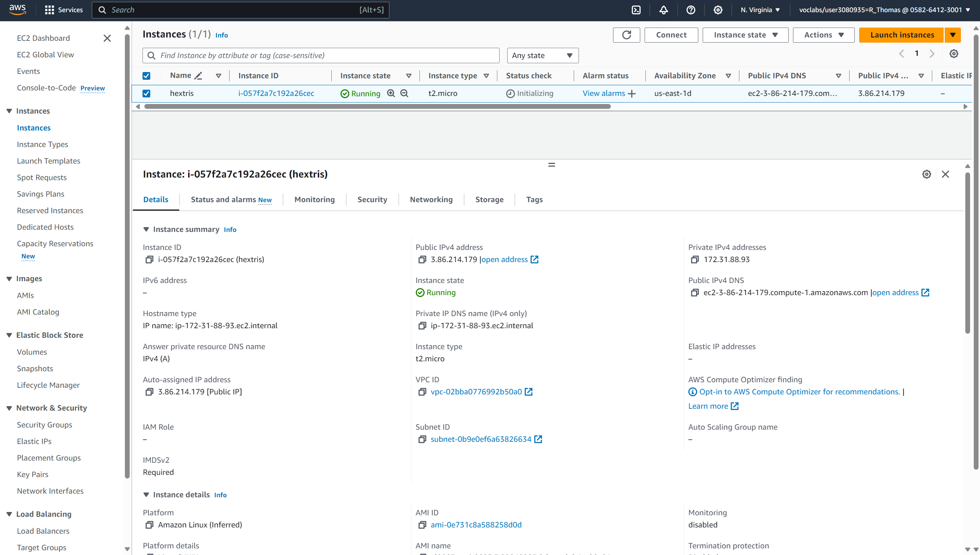This screenshot has height=555, width=980.
Task: Click View alarms link
Action: coord(603,93)
